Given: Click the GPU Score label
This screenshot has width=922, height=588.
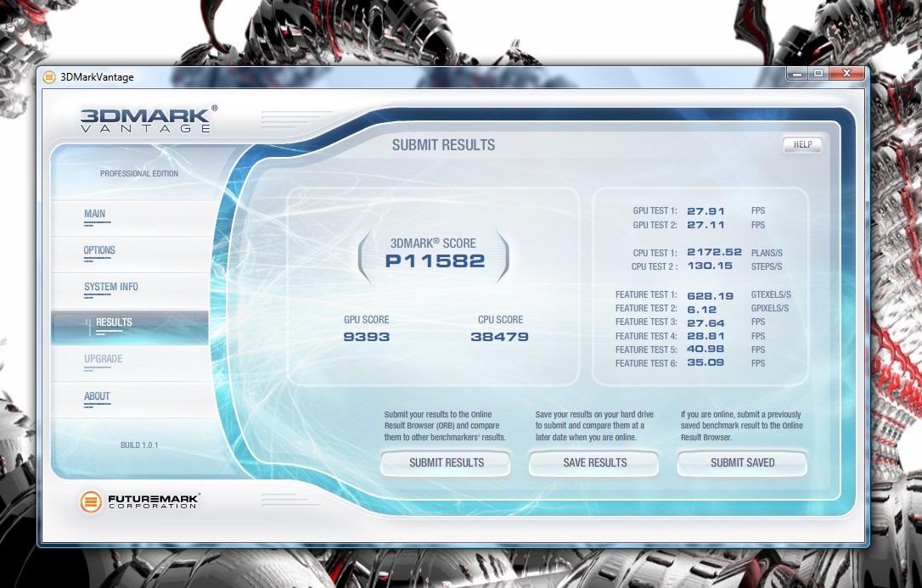Looking at the screenshot, I should tap(366, 320).
